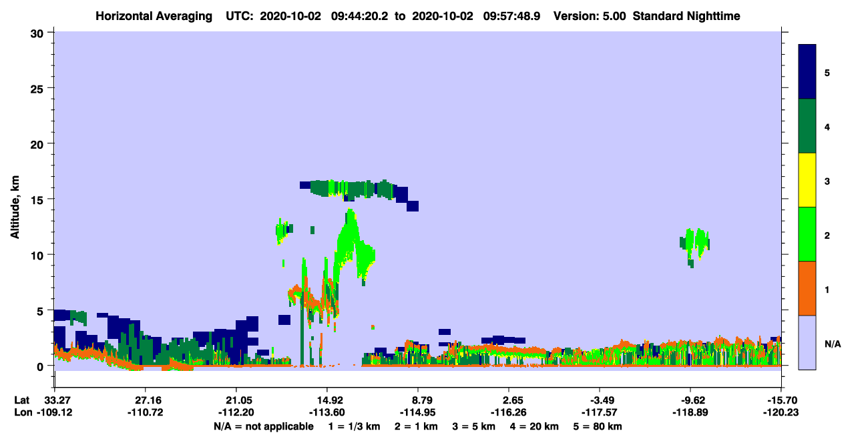Image resolution: width=868 pixels, height=445 pixels.
Task: Click the lavender N/A colorbar segment
Action: click(x=807, y=342)
